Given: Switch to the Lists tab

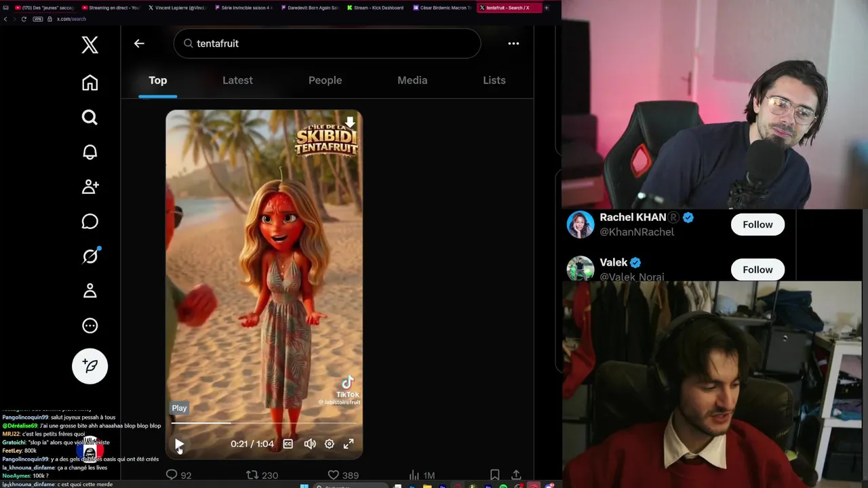Looking at the screenshot, I should (494, 80).
